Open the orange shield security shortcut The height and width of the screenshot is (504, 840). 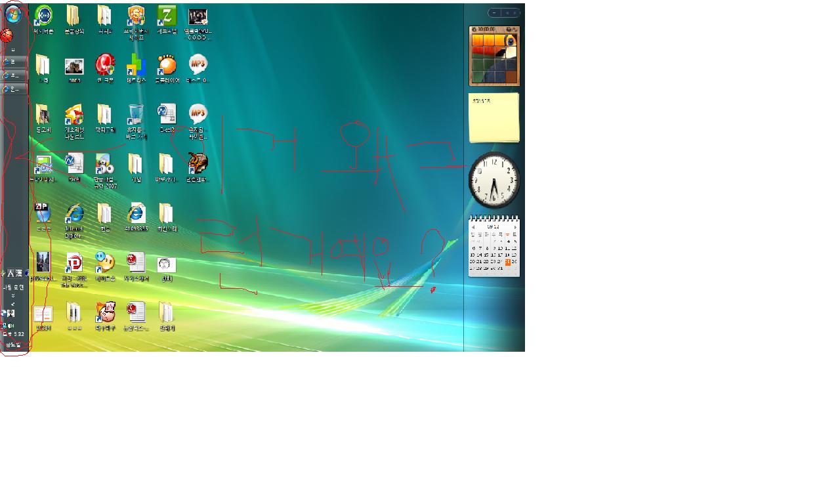coord(136,15)
